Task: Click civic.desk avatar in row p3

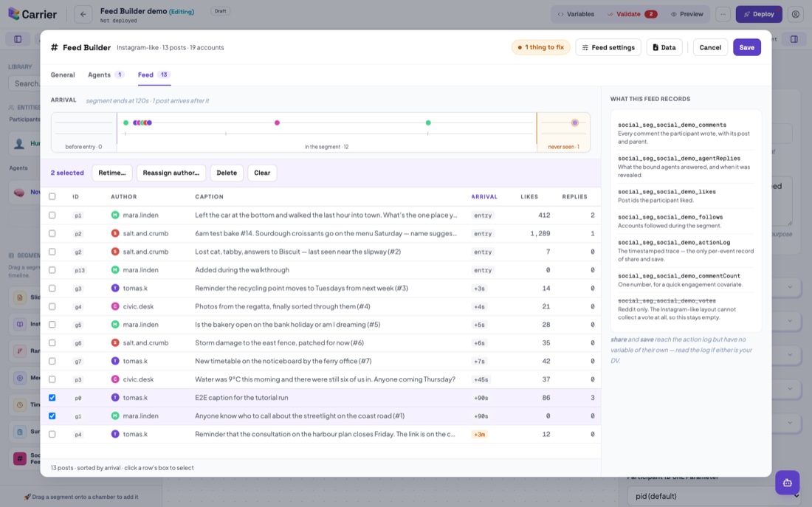Action: [x=115, y=379]
